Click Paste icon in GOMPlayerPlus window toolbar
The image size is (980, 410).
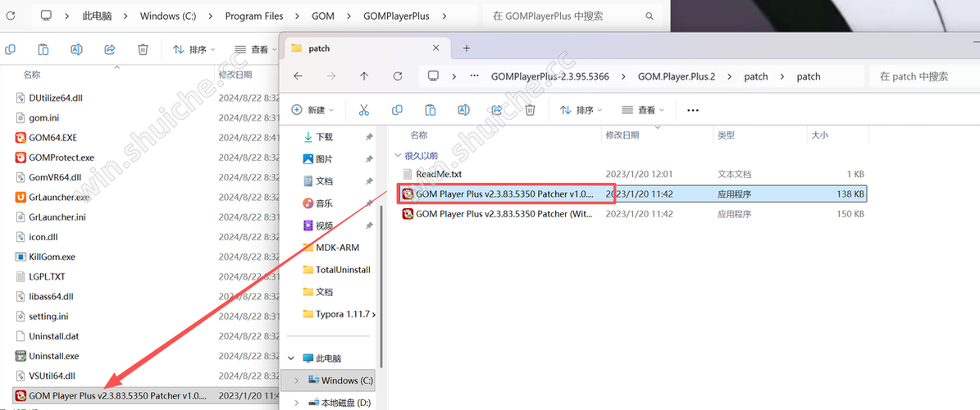(43, 49)
